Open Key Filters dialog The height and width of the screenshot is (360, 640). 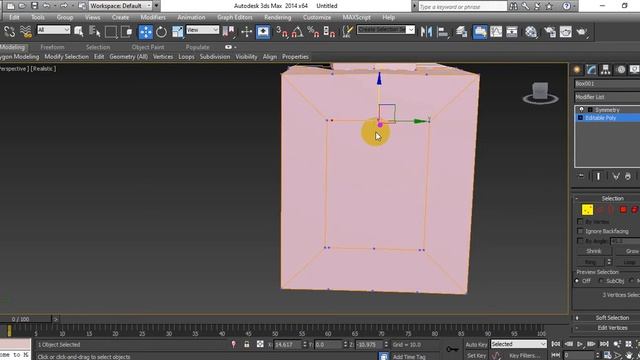pos(524,356)
